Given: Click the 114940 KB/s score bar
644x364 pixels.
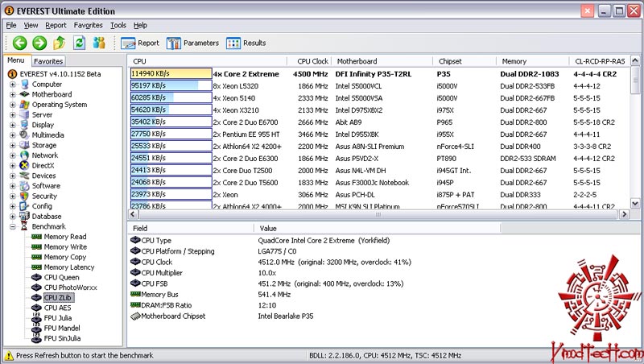Looking at the screenshot, I should (171, 72).
